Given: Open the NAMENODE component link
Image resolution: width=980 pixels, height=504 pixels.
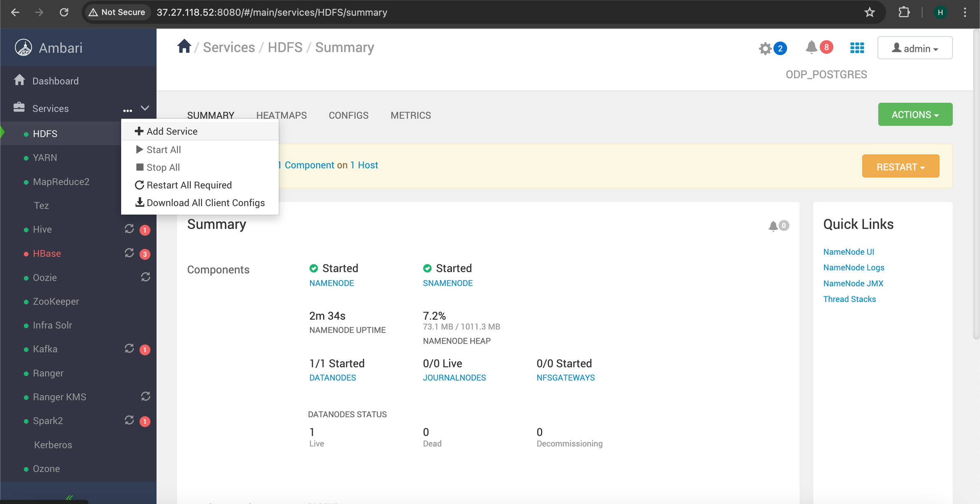Looking at the screenshot, I should 331,283.
